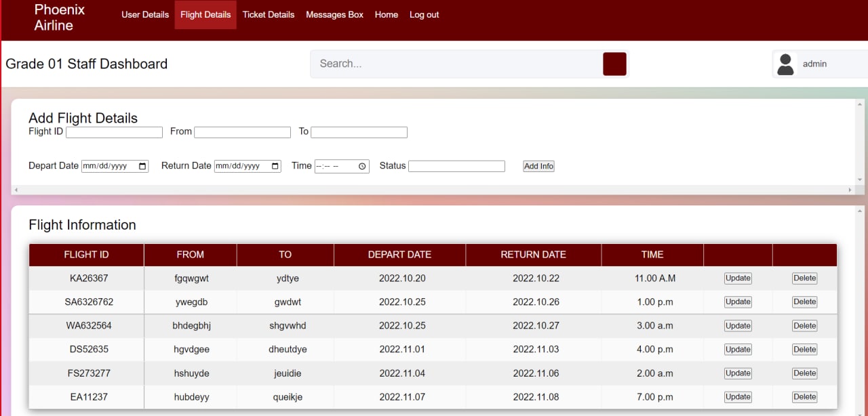
Task: Select the Log out link
Action: click(424, 14)
